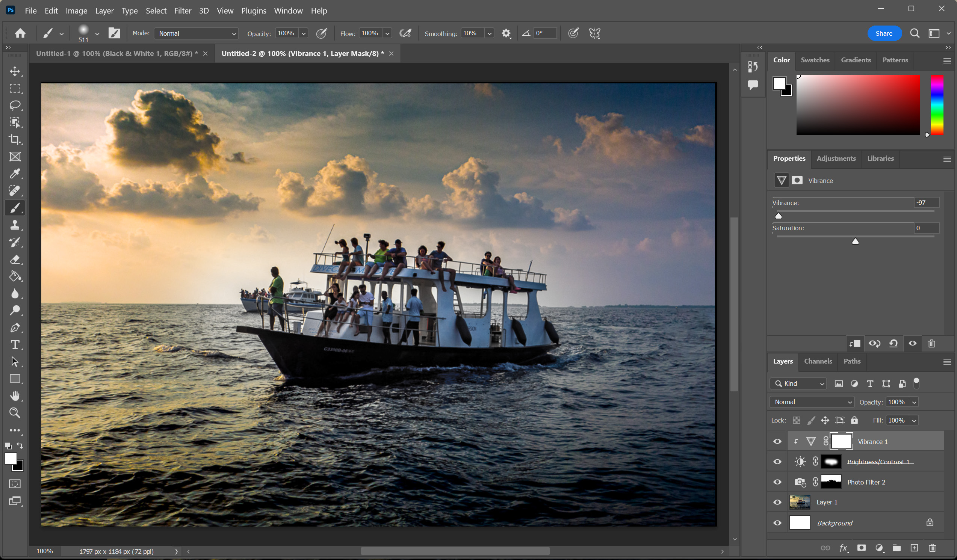Open the Kind filter dropdown in Layers
Image resolution: width=957 pixels, height=560 pixels.
click(x=798, y=383)
